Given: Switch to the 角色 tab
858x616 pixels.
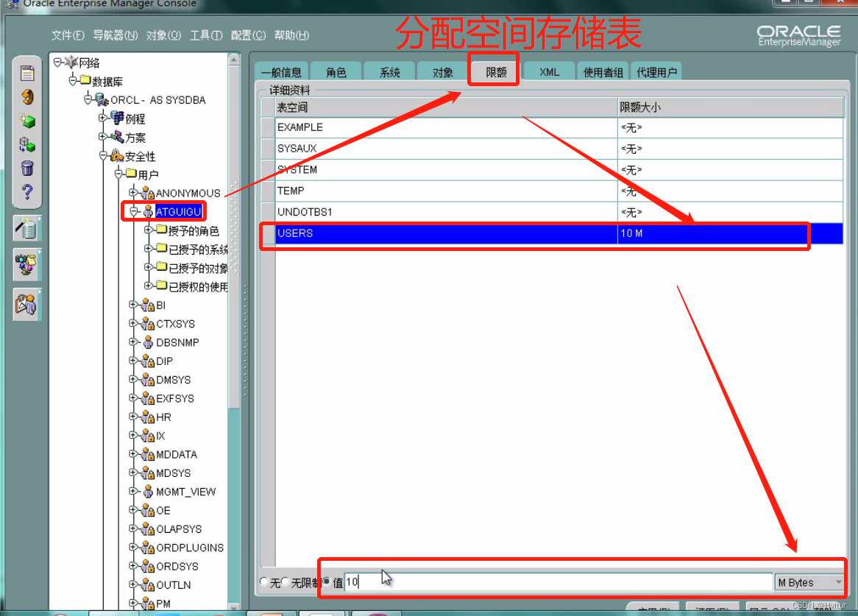Looking at the screenshot, I should 336,72.
